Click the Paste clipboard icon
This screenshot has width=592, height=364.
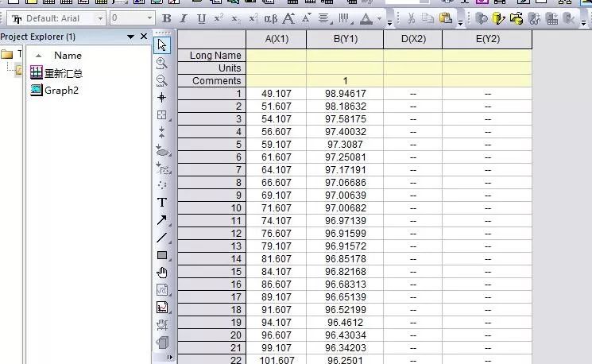[x=446, y=18]
